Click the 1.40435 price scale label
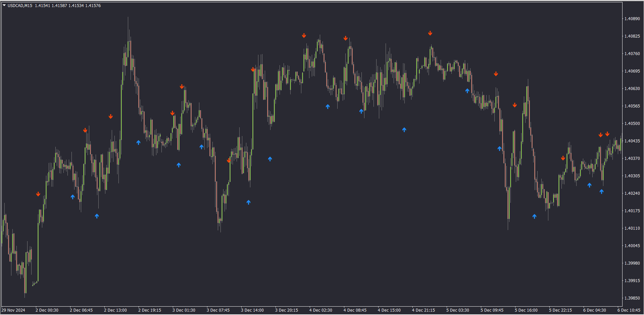This screenshot has height=315, width=644. pos(632,141)
